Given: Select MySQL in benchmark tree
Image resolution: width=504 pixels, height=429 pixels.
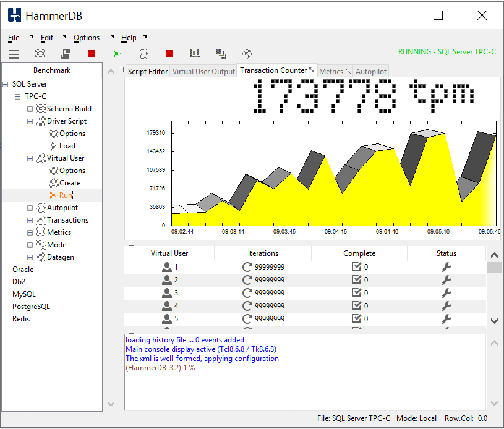Looking at the screenshot, I should [x=23, y=294].
